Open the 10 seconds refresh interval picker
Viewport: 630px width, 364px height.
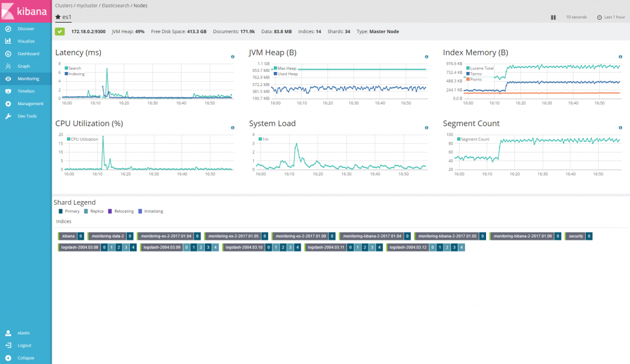(x=576, y=17)
